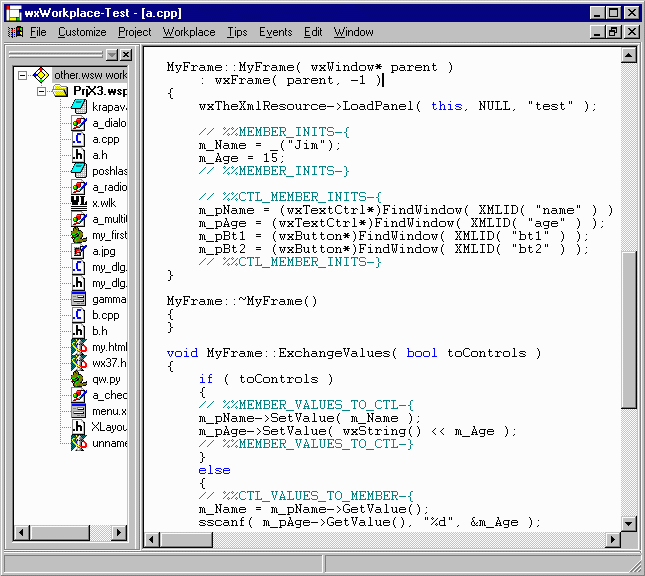Open the Events menu
The image size is (645, 576).
click(x=276, y=32)
